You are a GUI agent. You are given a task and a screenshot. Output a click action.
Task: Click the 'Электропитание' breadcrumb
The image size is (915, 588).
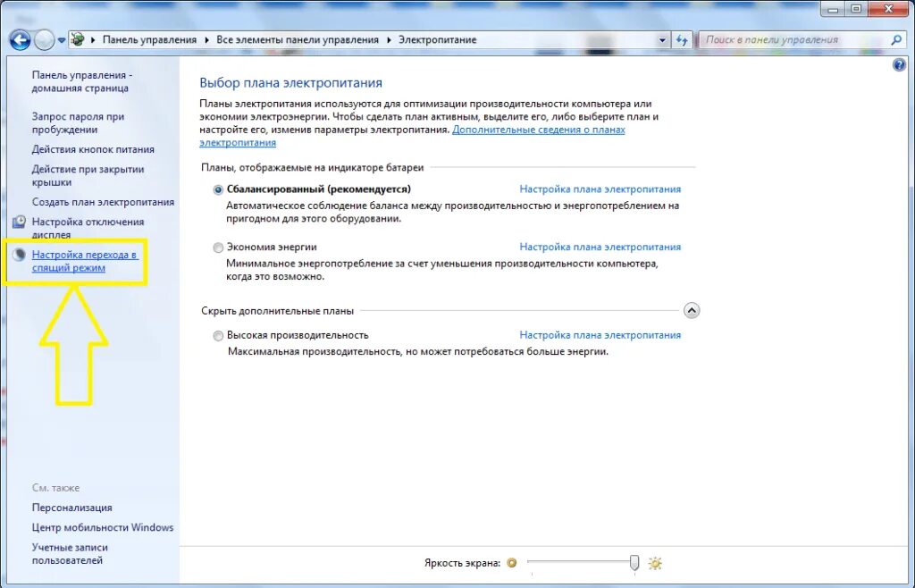(437, 39)
